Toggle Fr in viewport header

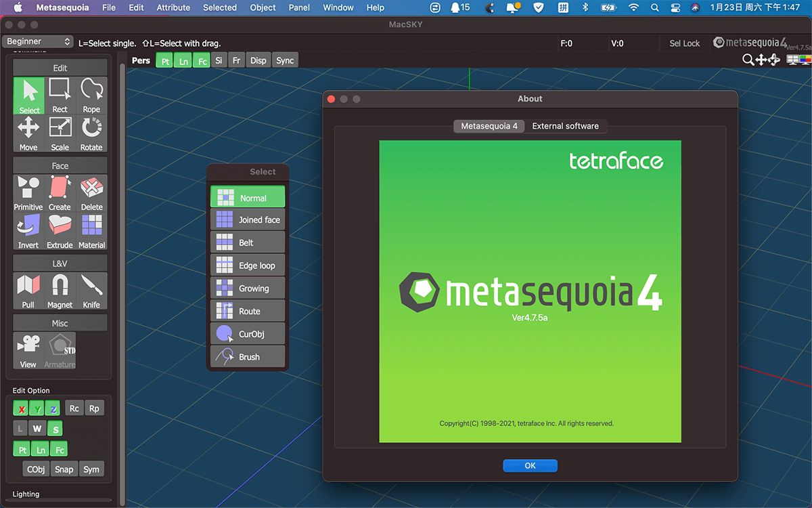(236, 60)
